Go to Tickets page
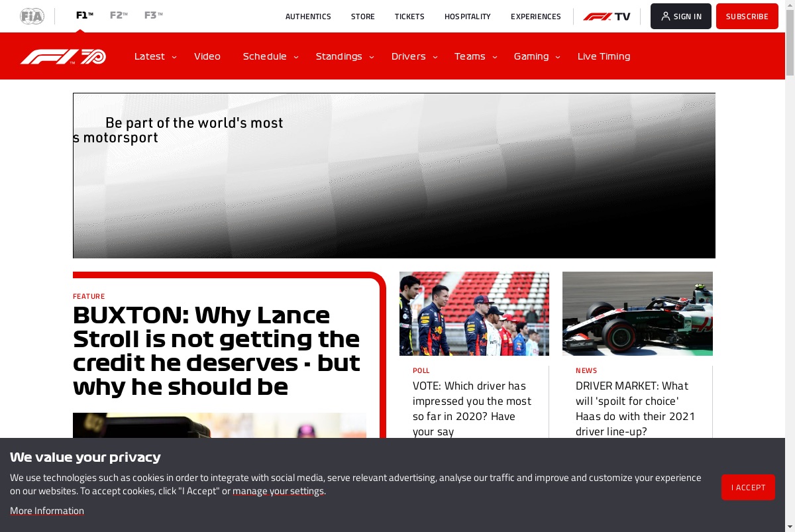The width and height of the screenshot is (795, 532). click(x=409, y=17)
